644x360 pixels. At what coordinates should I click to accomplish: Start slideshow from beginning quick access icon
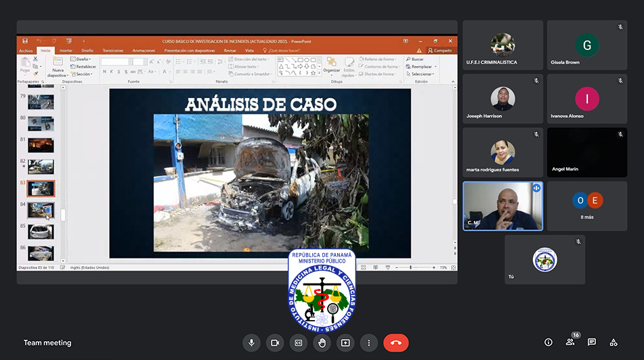(69, 41)
